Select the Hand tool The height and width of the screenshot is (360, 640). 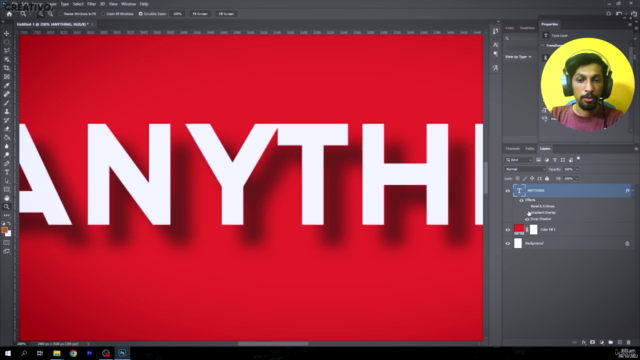coord(7,198)
